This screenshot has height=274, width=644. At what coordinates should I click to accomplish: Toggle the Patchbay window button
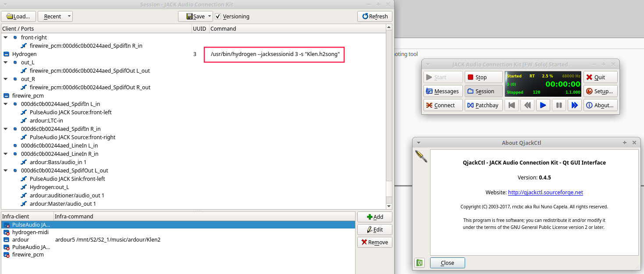tap(484, 105)
